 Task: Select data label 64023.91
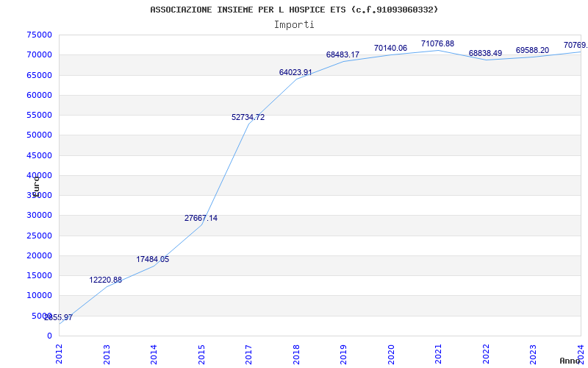pos(295,72)
